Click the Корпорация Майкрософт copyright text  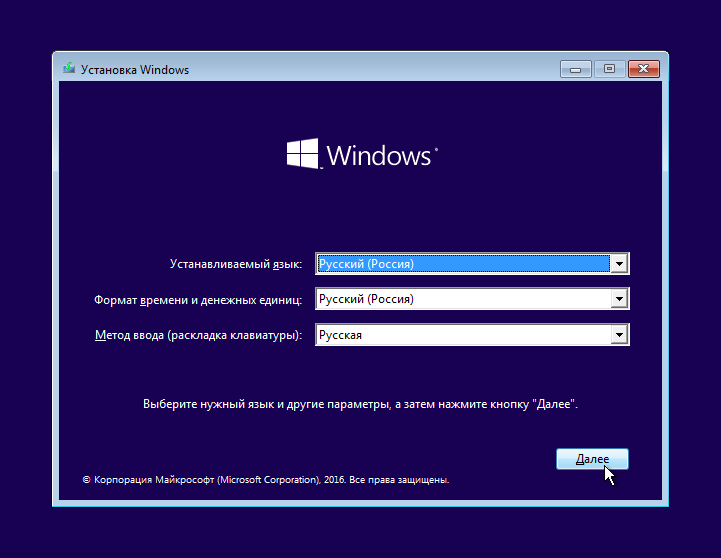(266, 480)
